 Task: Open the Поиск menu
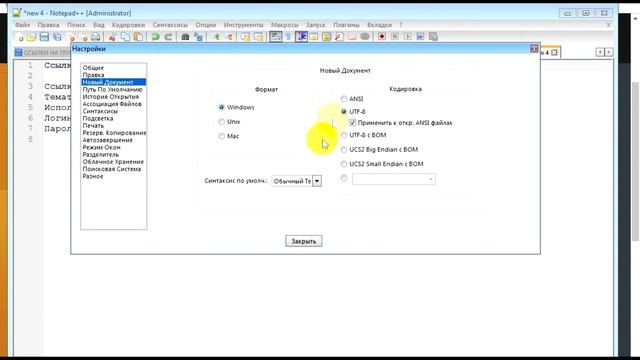[x=76, y=25]
